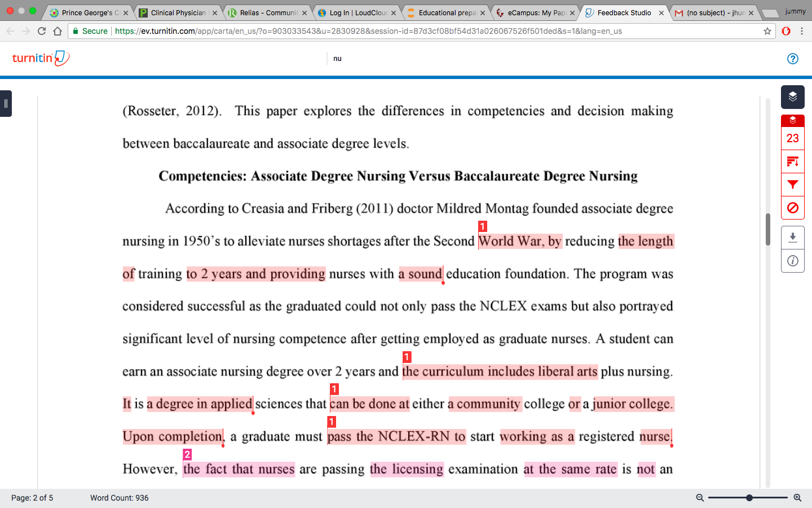Bookmark this page with the star icon
The width and height of the screenshot is (812, 508).
[x=767, y=31]
